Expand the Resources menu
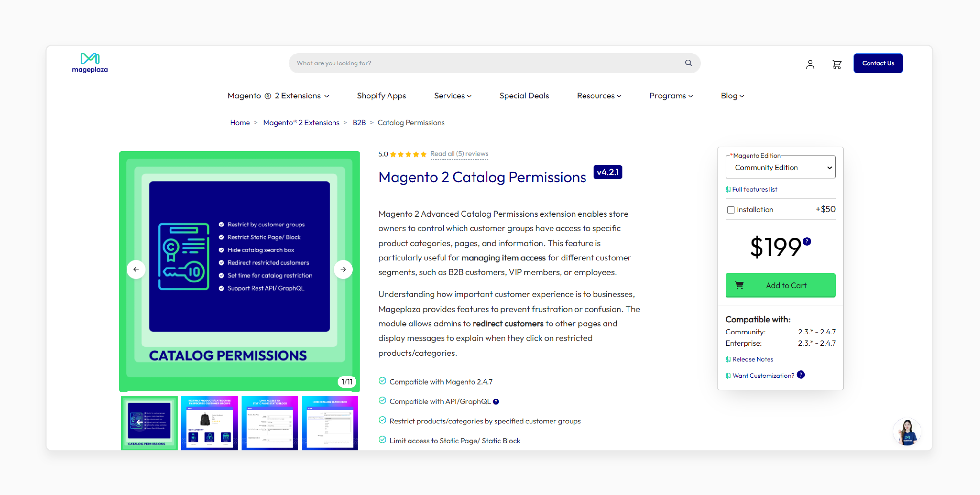This screenshot has width=980, height=495. [x=599, y=95]
